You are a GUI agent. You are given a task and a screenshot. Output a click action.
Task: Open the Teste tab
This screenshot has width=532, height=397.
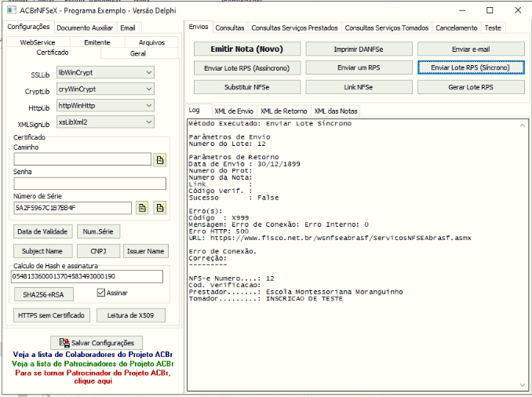point(493,27)
